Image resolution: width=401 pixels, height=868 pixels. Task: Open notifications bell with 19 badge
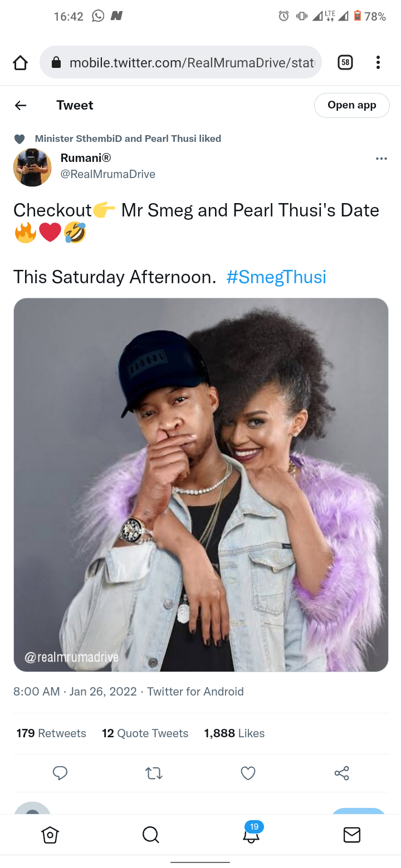[252, 833]
